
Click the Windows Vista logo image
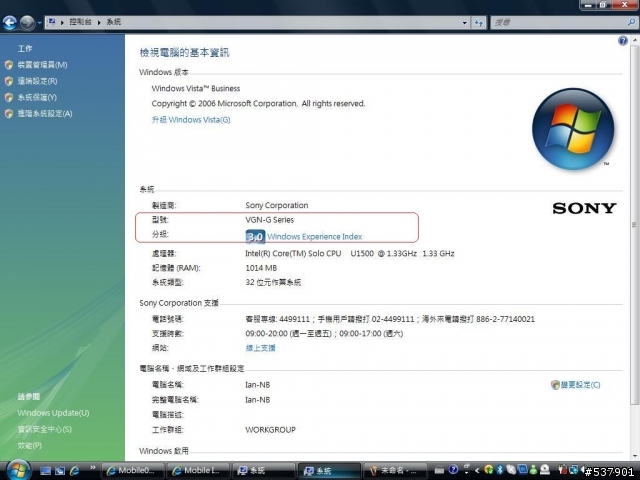[573, 129]
